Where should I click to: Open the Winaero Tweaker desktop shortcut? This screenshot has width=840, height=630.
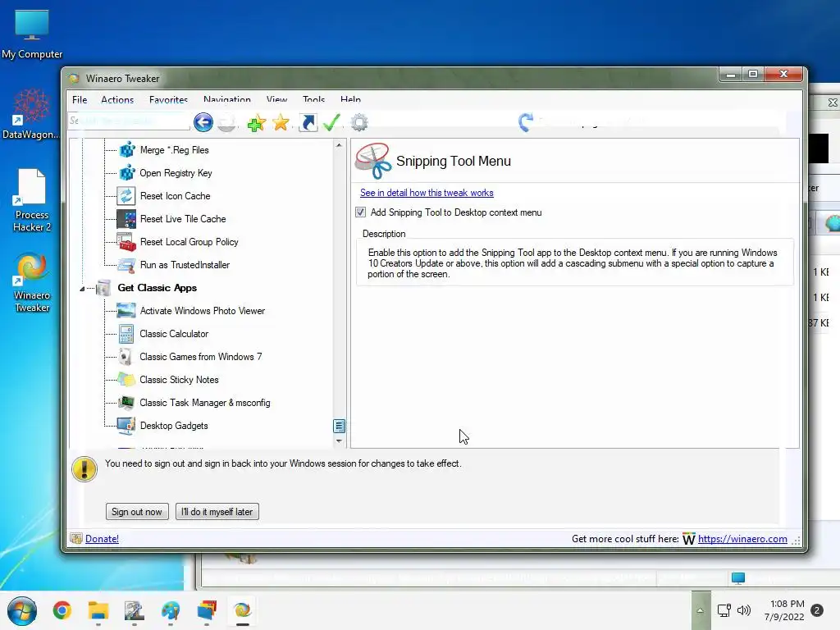pyautogui.click(x=32, y=283)
